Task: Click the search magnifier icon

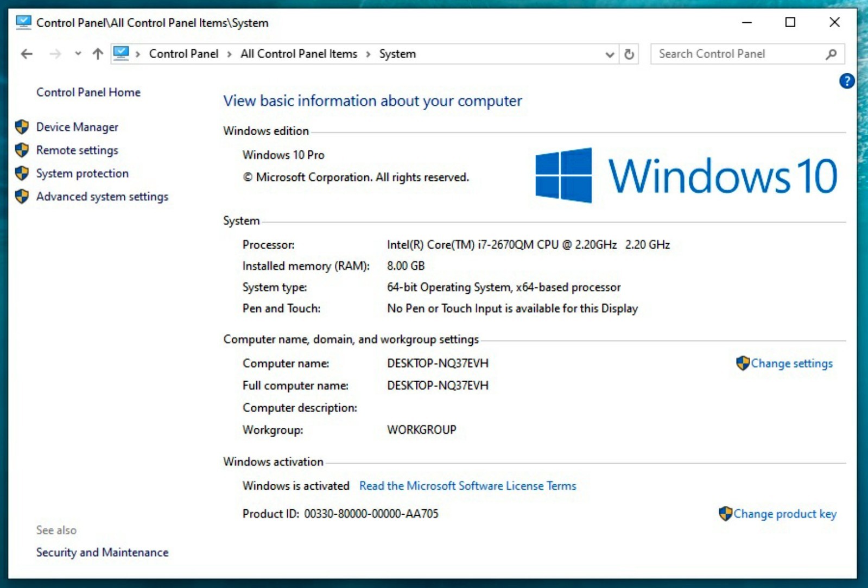Action: coord(831,54)
